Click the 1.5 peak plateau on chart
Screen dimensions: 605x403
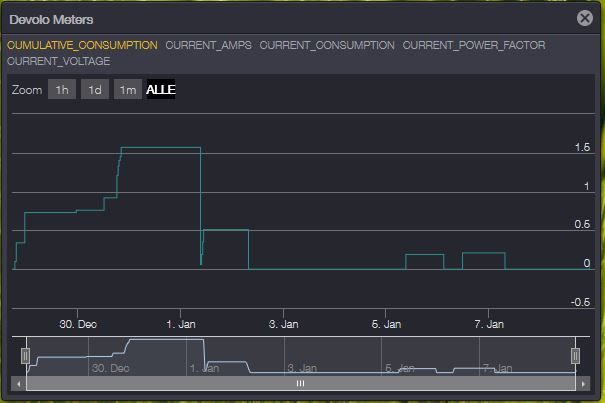pos(160,148)
